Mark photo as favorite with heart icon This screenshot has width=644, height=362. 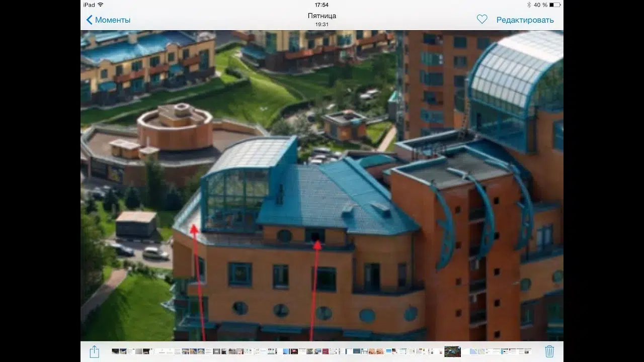click(482, 20)
